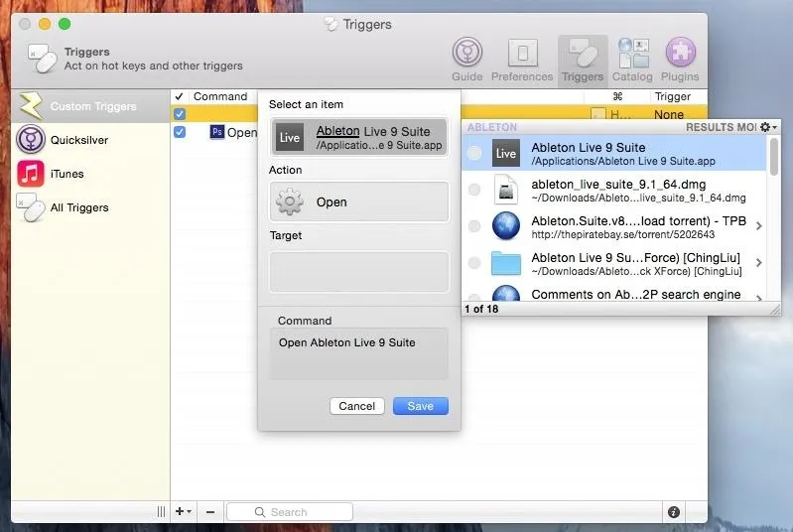Screen dimensions: 793x532
Task: Click the folder icon in results
Action: click(x=506, y=263)
